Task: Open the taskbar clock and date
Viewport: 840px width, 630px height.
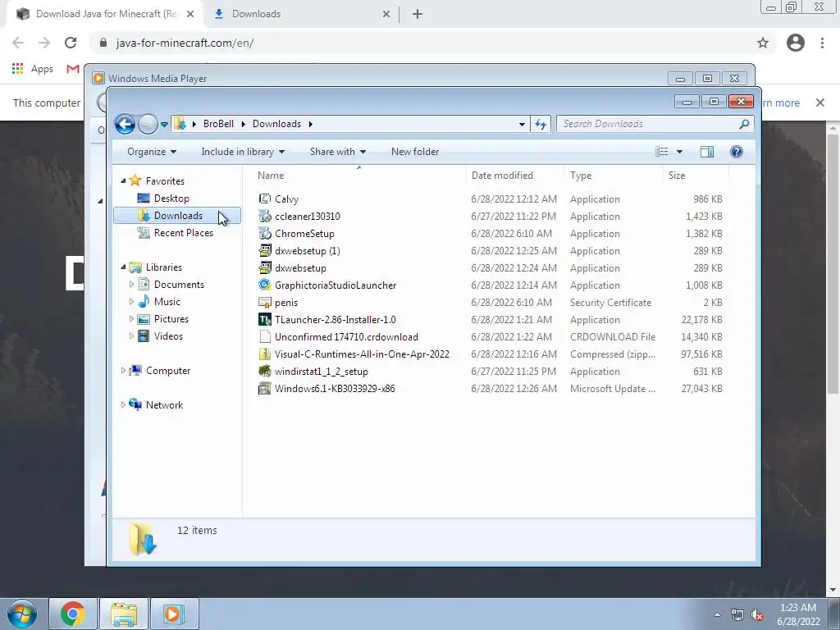Action: (798, 614)
